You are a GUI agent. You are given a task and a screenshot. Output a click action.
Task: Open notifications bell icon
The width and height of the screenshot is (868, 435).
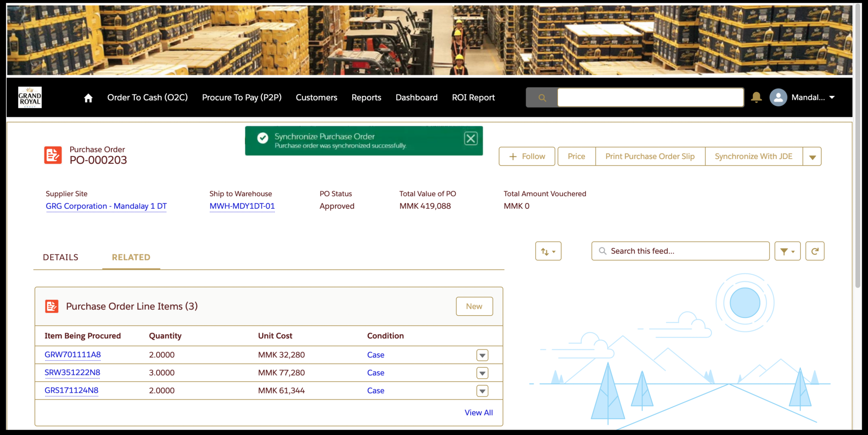pyautogui.click(x=756, y=98)
